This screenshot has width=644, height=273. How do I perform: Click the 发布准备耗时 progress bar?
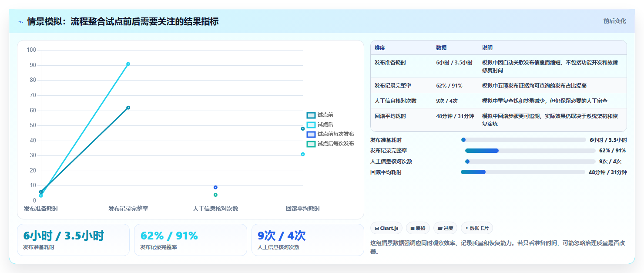[x=523, y=140]
